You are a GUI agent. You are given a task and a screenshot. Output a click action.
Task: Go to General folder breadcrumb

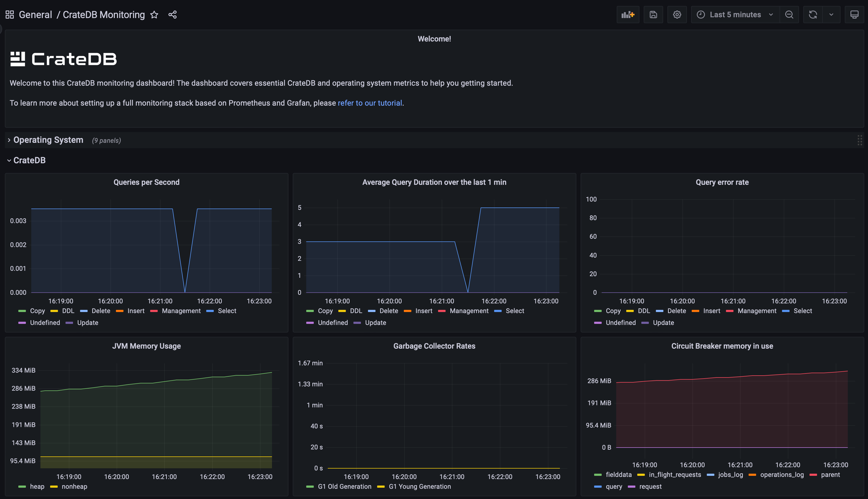click(x=35, y=15)
